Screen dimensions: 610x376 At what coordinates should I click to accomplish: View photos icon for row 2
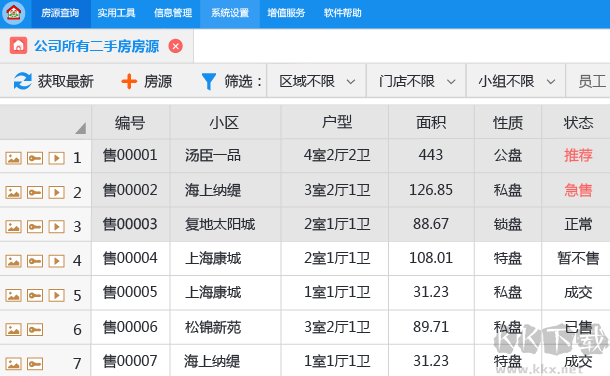click(13, 192)
